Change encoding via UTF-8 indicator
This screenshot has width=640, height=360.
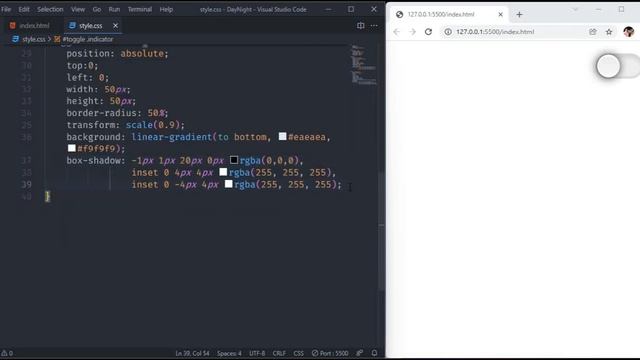tap(257, 353)
